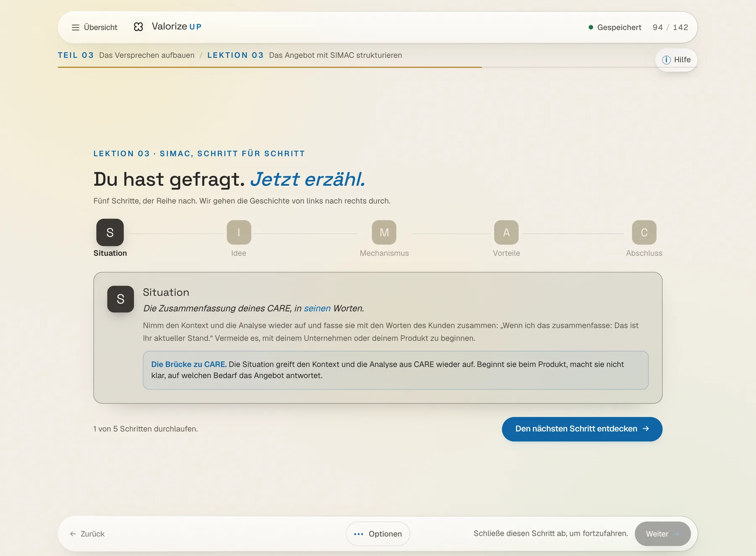756x556 pixels.
Task: Click the LEKTION 03 · SIMAC section label
Action: pyautogui.click(x=199, y=154)
